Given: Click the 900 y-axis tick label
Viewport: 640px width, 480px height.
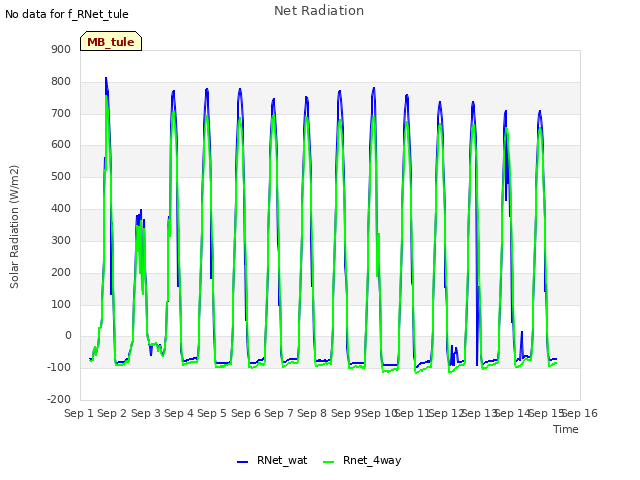Looking at the screenshot, I should click(61, 50).
